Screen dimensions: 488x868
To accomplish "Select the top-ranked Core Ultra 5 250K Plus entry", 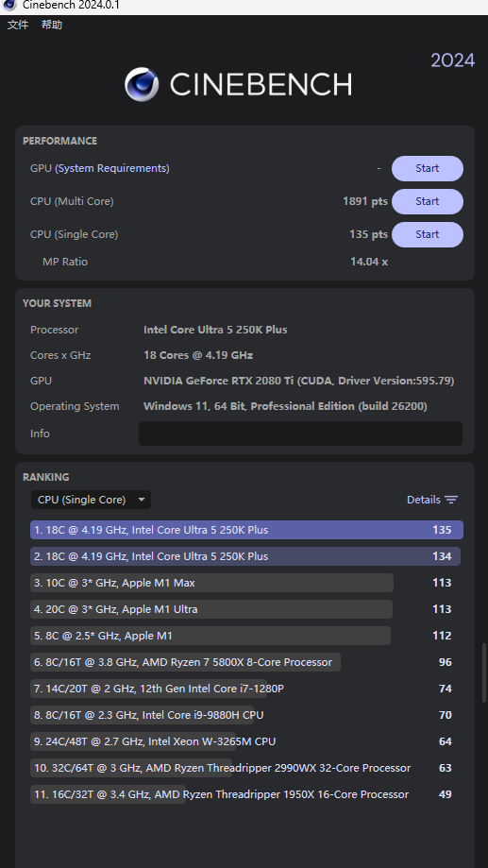I will 246,530.
